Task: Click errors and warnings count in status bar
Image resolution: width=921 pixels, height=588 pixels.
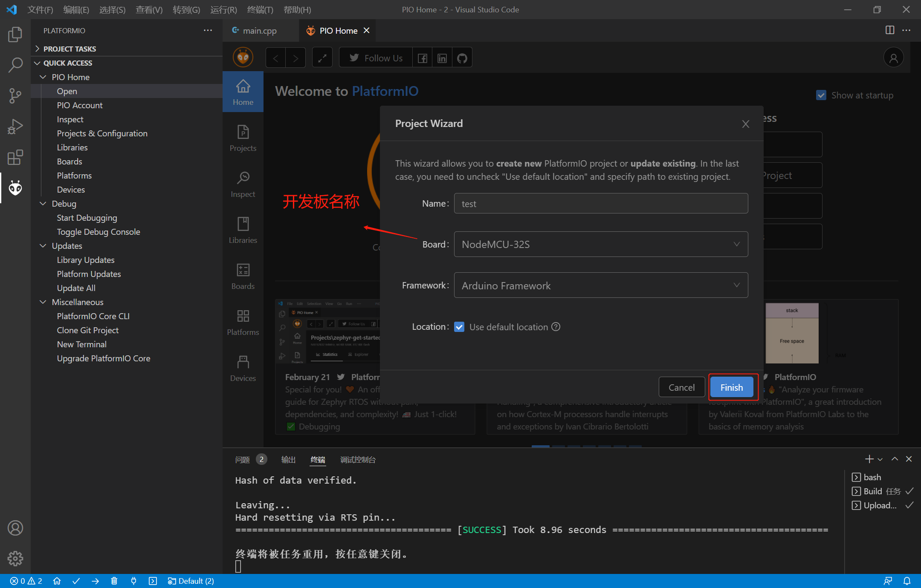Action: [x=26, y=581]
